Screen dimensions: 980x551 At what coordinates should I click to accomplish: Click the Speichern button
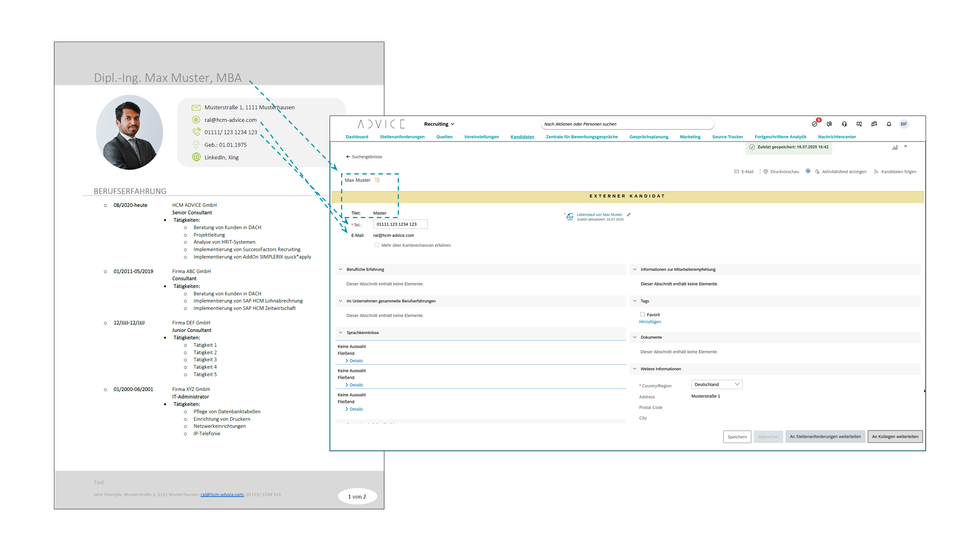[x=737, y=437]
